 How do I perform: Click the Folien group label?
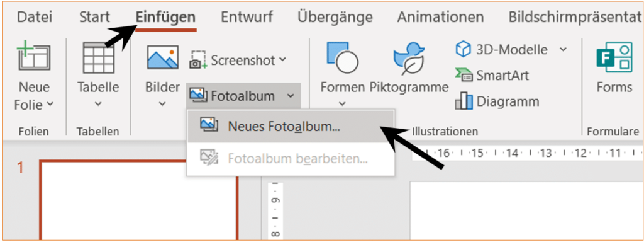[x=34, y=131]
